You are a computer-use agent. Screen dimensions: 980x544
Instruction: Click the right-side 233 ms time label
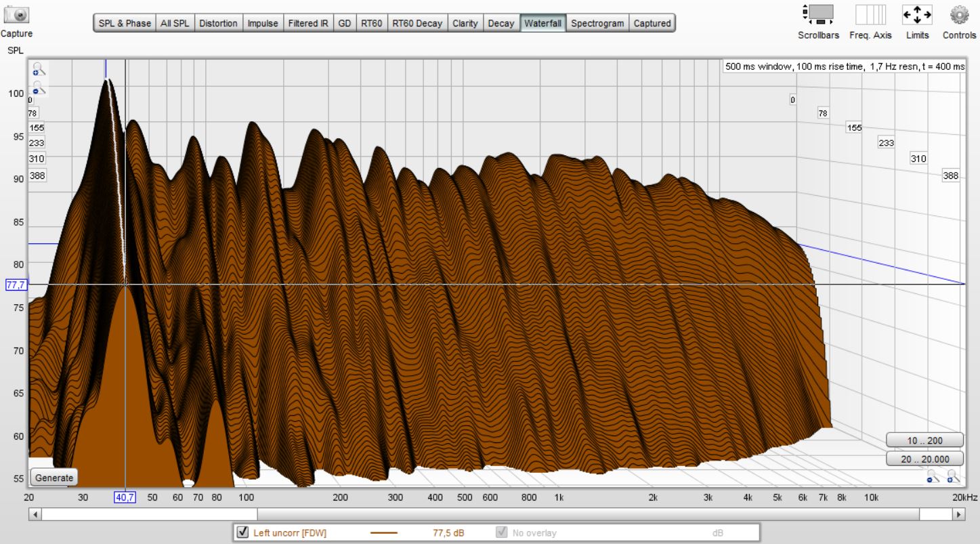coord(886,143)
